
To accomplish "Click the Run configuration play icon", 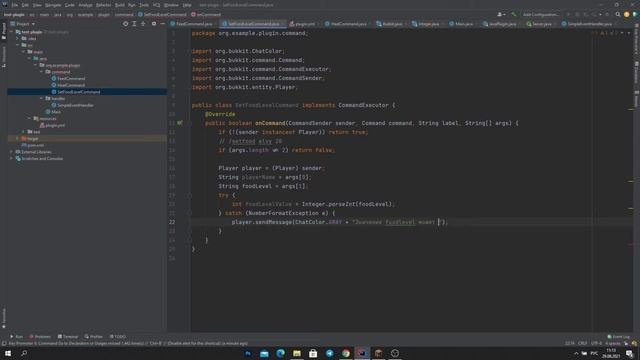I will [568, 14].
